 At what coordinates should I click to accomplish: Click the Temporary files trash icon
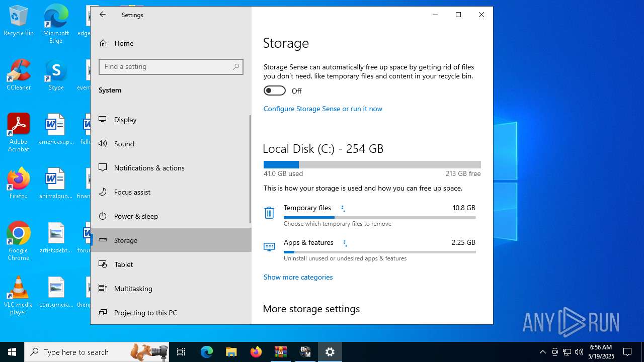coord(269,213)
